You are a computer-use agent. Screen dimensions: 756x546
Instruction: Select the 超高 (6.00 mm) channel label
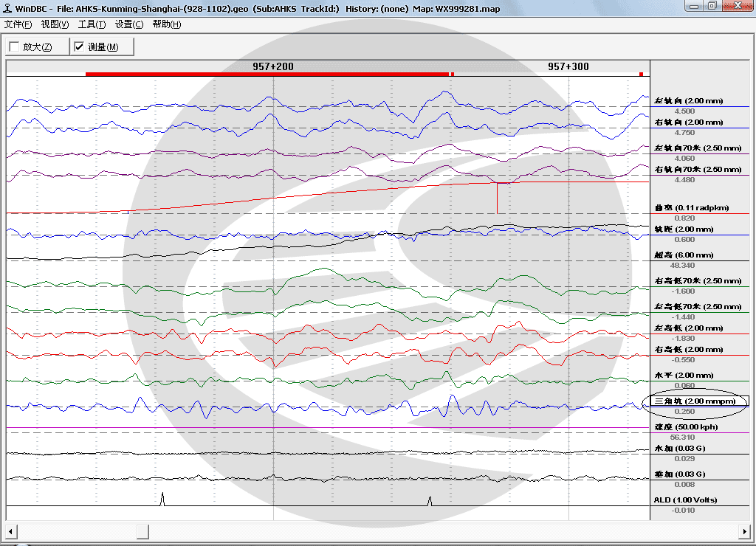click(x=684, y=255)
